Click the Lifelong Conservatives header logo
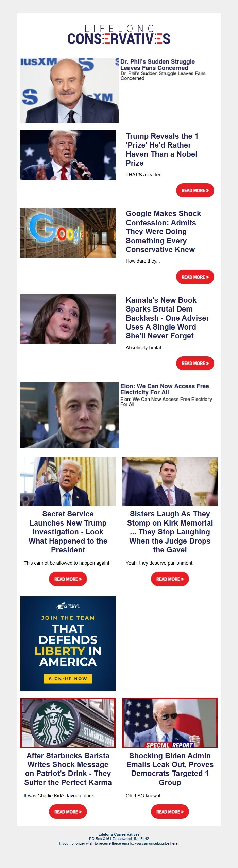The image size is (238, 868). [119, 35]
